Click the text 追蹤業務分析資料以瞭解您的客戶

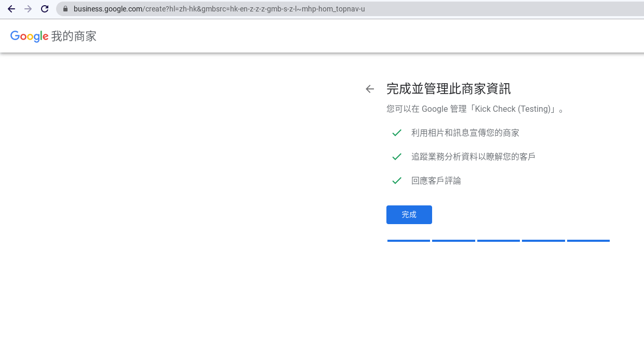click(x=474, y=157)
